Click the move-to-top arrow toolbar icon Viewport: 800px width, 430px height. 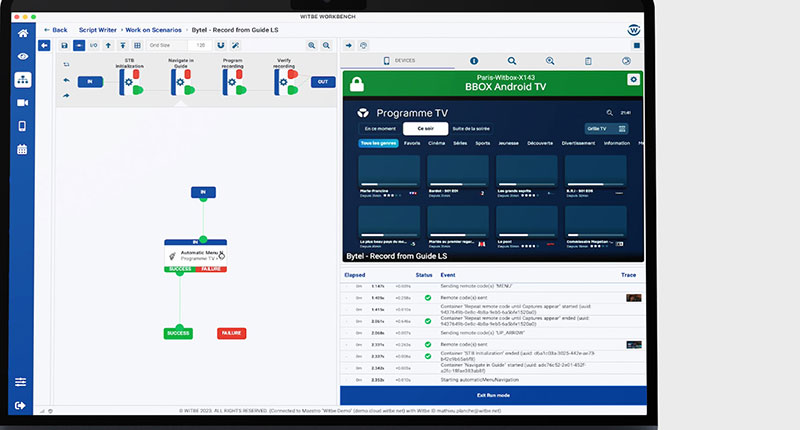tap(123, 45)
